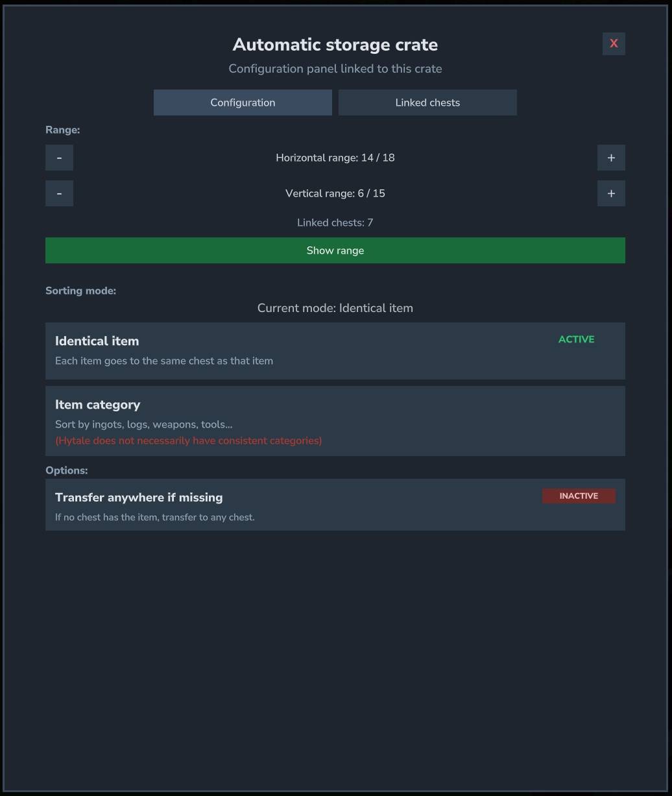Decrease the horizontal range with minus
The height and width of the screenshot is (796, 672).
[x=59, y=158]
